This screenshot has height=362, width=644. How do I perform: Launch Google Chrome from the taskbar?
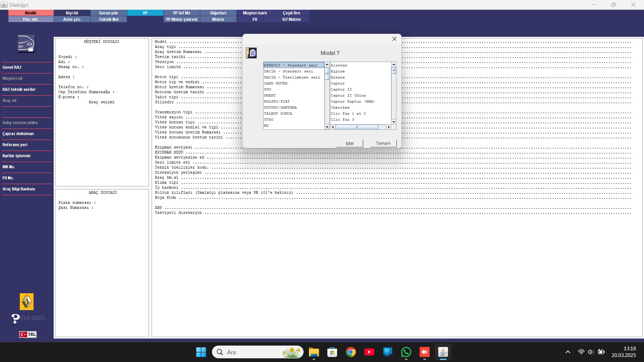coord(351,352)
